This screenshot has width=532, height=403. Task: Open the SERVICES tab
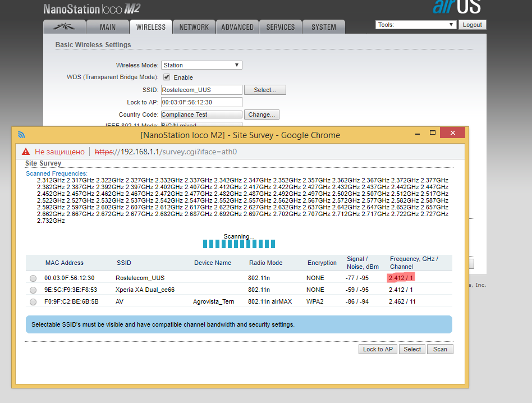(281, 27)
